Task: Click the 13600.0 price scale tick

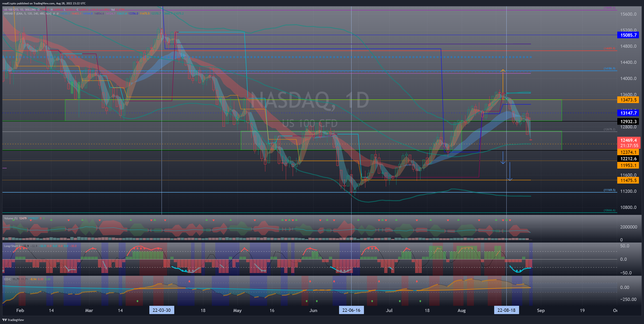Action: pos(628,95)
